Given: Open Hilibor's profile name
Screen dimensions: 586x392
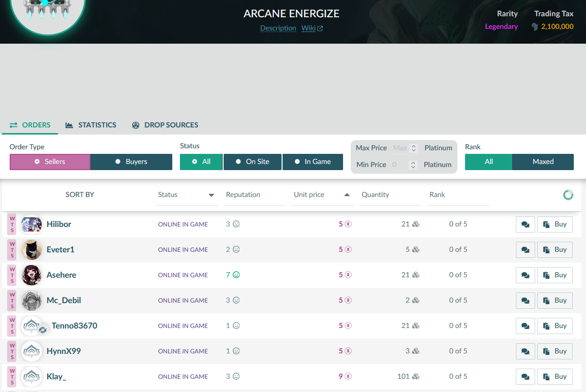Looking at the screenshot, I should pyautogui.click(x=58, y=224).
